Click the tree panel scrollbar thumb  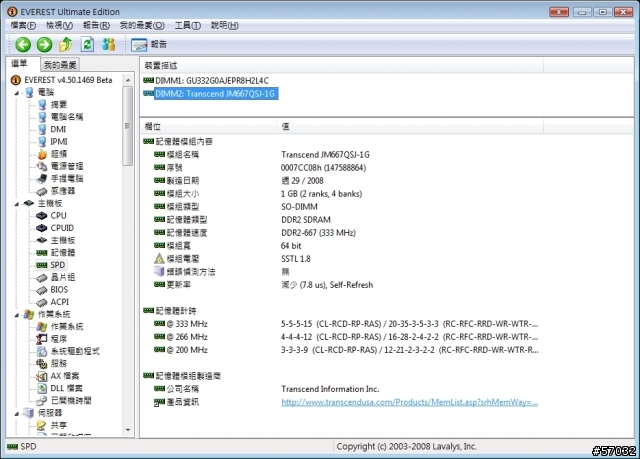128,126
